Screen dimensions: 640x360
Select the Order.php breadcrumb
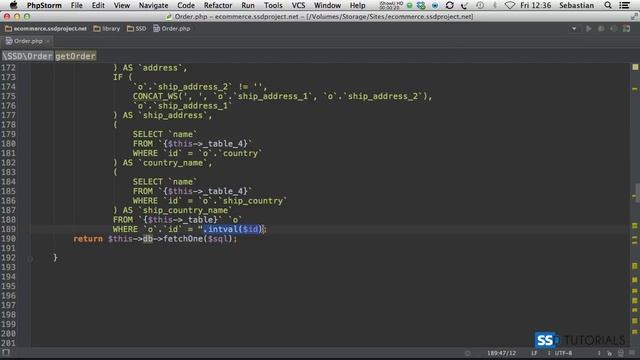tap(172, 29)
